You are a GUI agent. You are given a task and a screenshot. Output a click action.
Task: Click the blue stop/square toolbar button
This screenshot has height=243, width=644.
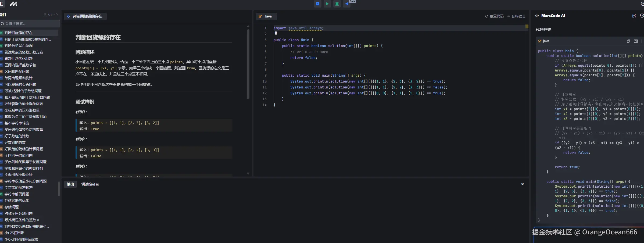pyautogui.click(x=318, y=4)
